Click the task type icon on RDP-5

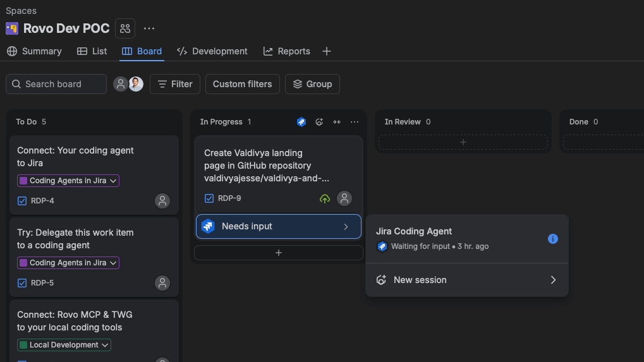[x=22, y=283]
